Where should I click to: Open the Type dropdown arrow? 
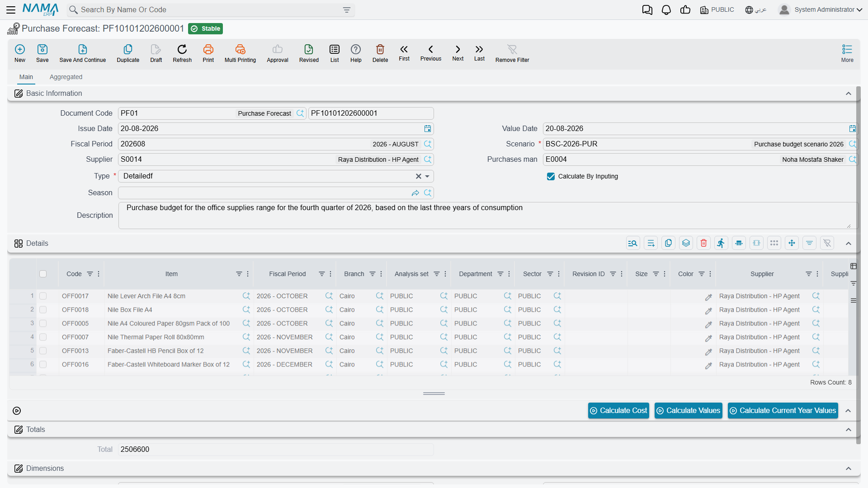[427, 176]
